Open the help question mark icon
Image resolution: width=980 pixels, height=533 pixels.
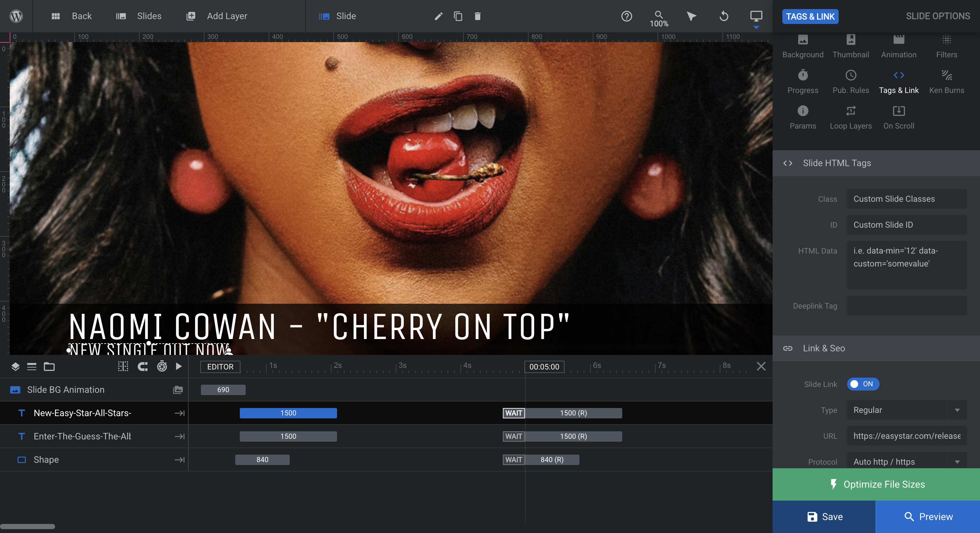coord(626,16)
